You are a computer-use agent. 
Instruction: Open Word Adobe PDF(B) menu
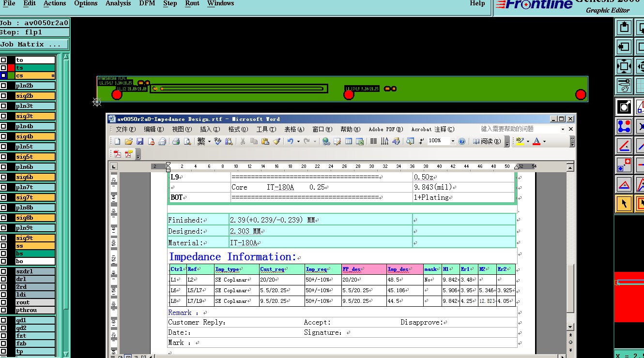(x=385, y=129)
